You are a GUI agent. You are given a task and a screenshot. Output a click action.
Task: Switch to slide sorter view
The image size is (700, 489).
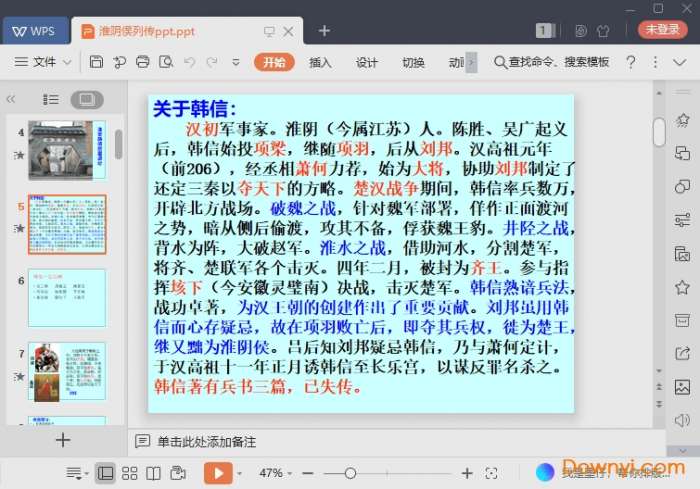click(x=129, y=473)
